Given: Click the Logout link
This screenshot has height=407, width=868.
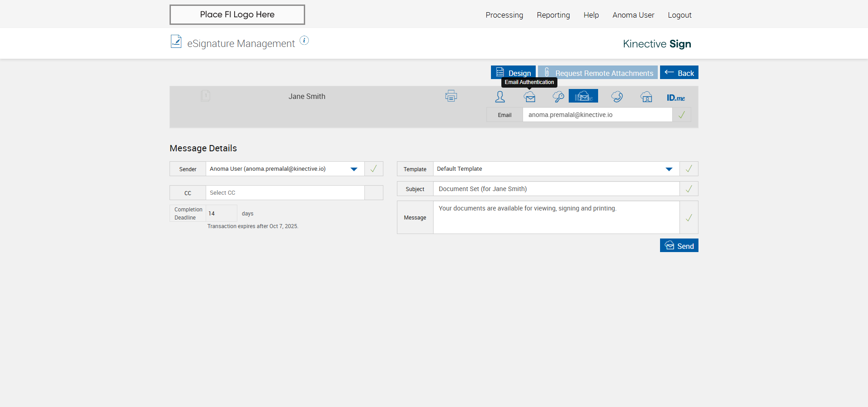Looking at the screenshot, I should click(679, 15).
